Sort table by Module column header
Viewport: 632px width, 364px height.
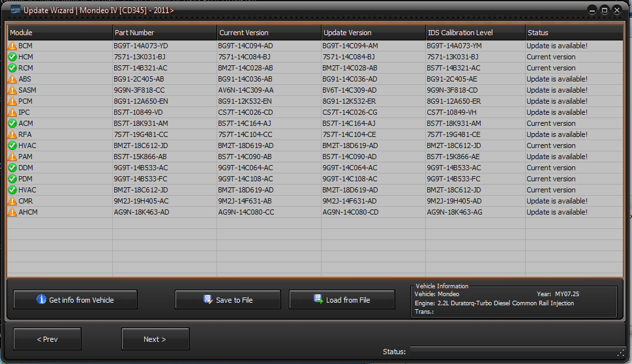click(x=59, y=33)
